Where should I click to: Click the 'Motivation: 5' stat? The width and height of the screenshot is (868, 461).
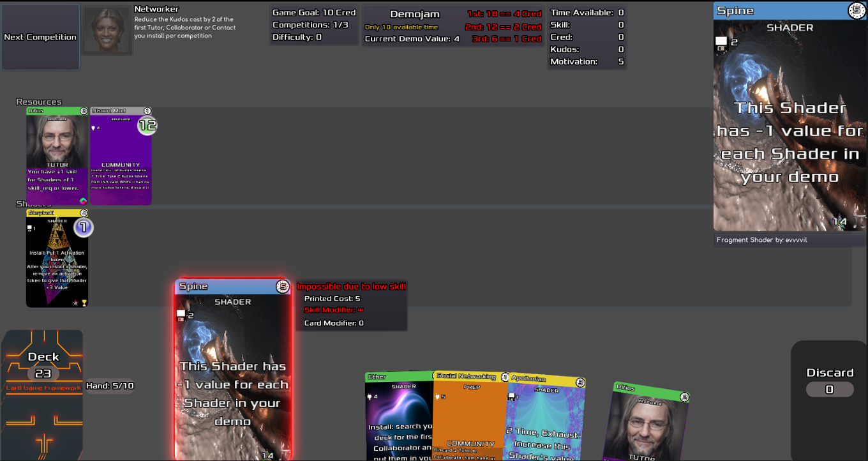587,62
